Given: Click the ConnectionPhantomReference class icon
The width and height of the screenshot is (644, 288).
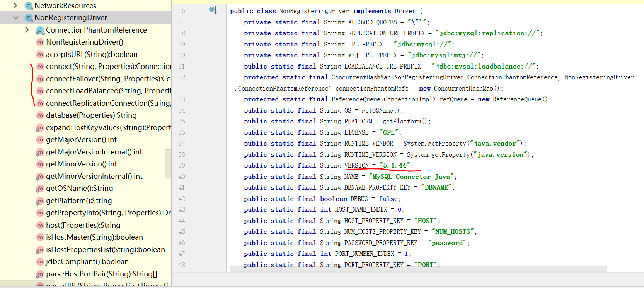Looking at the screenshot, I should pos(40,30).
